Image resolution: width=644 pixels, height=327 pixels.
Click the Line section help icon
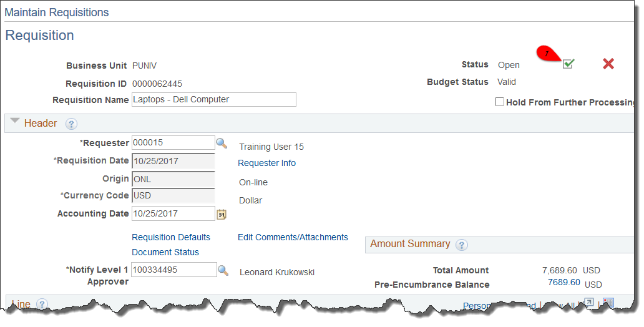42,305
